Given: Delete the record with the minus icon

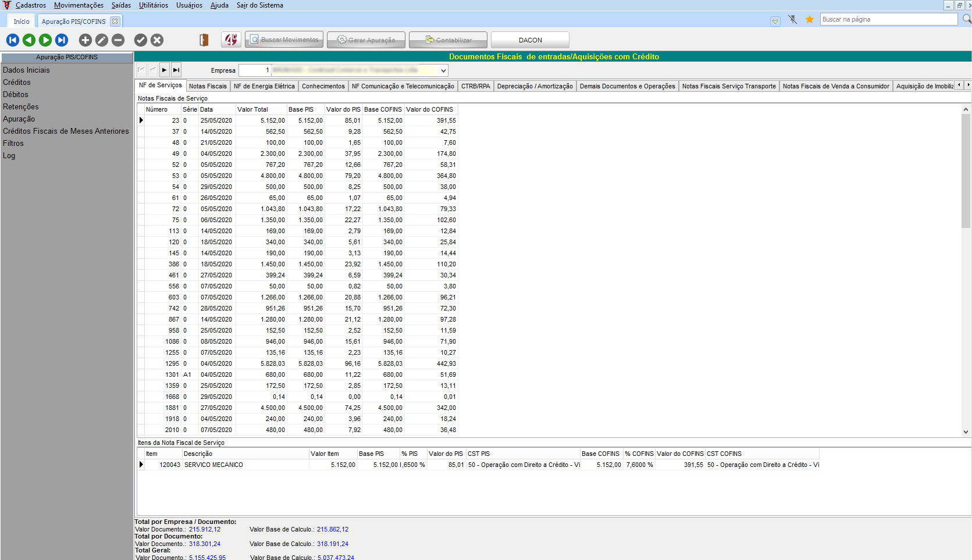Looking at the screenshot, I should coord(118,40).
